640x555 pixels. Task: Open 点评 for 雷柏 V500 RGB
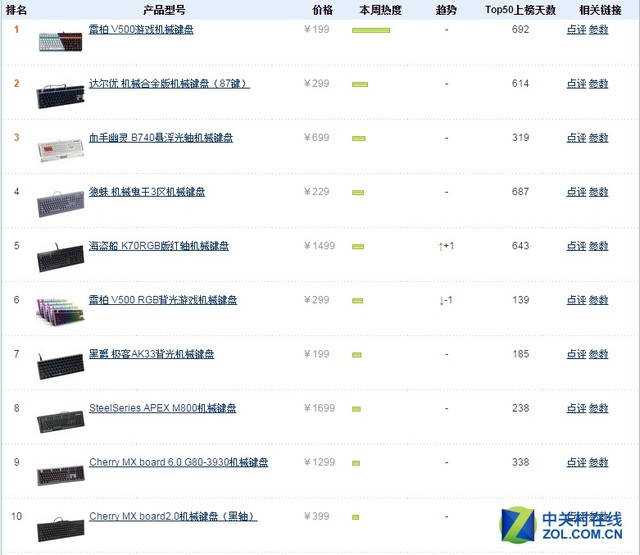coord(576,300)
